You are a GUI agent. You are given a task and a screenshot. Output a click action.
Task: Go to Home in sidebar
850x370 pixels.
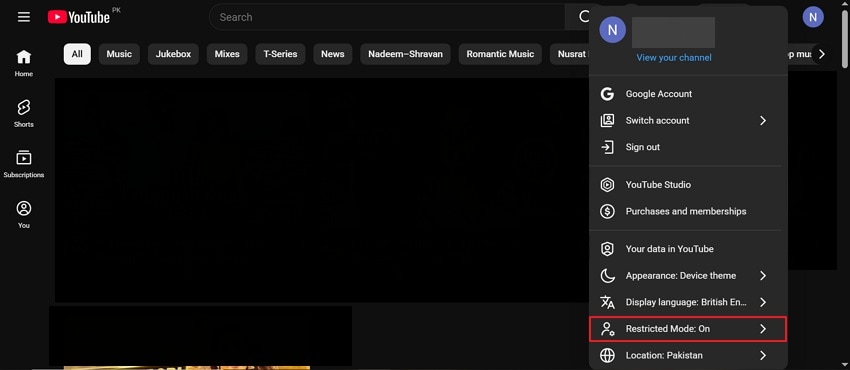tap(24, 63)
